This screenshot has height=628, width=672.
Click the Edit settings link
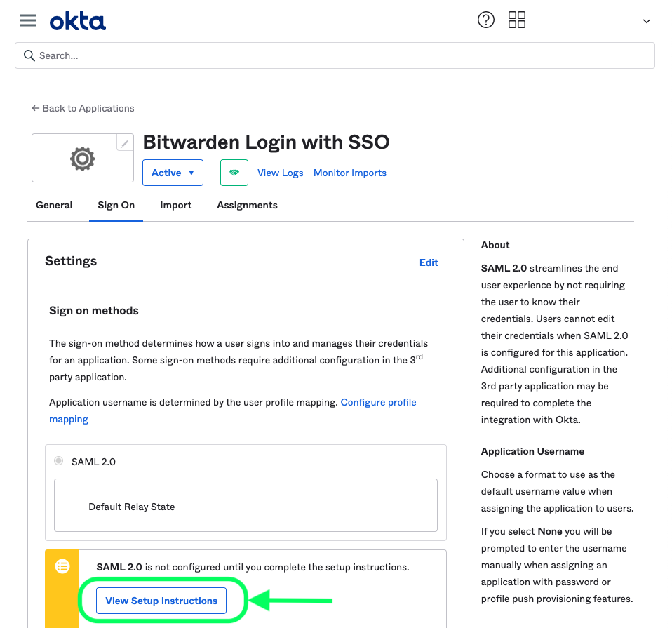(429, 262)
